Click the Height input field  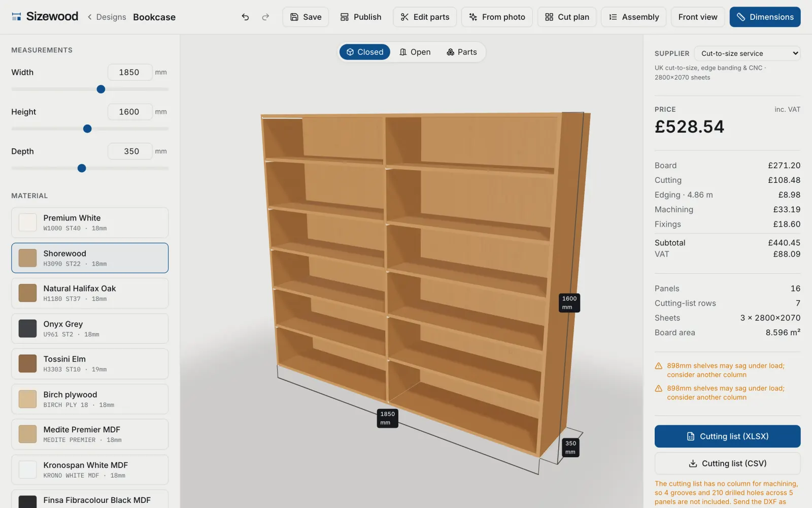point(130,112)
